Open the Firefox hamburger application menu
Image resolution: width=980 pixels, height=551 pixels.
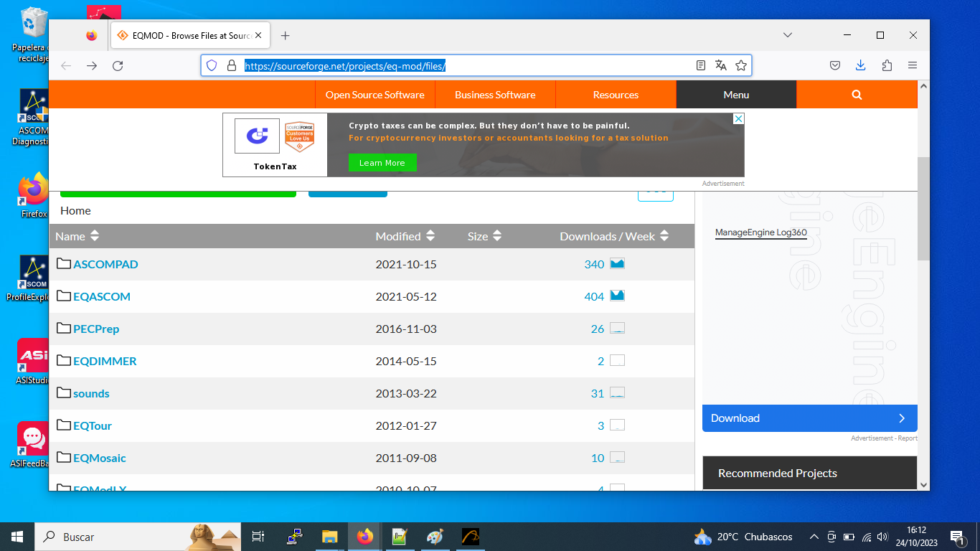(913, 65)
